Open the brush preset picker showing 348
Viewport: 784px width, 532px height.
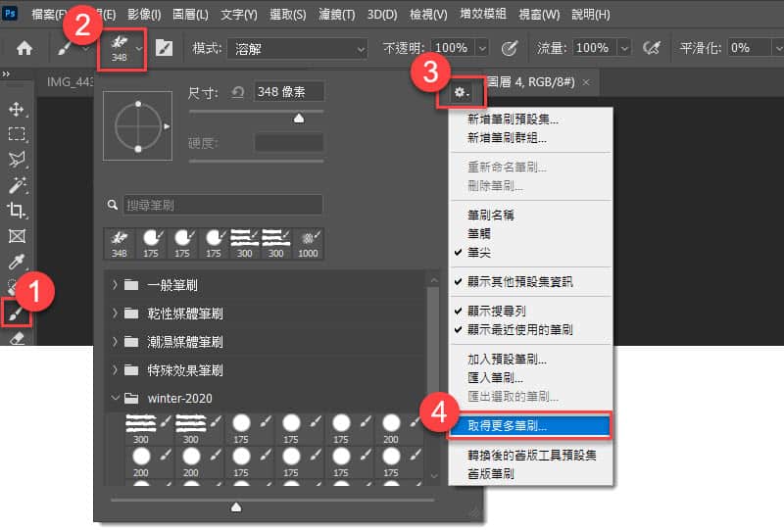(x=123, y=49)
